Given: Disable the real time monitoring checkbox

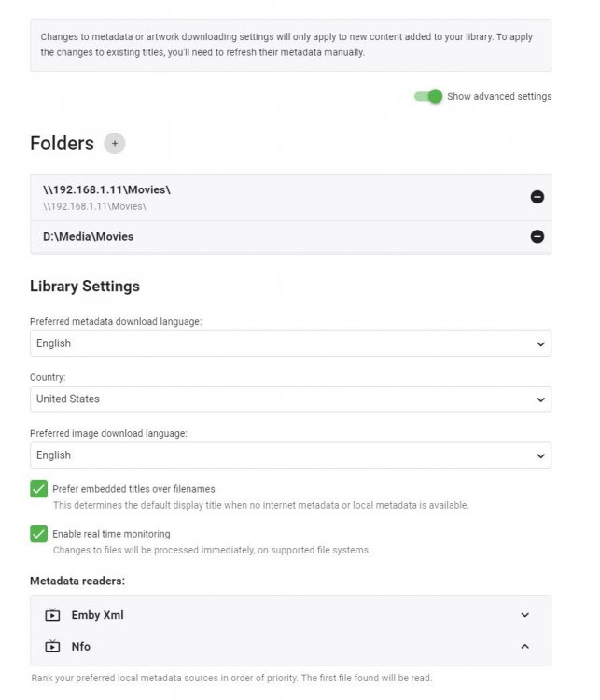Looking at the screenshot, I should [x=38, y=534].
